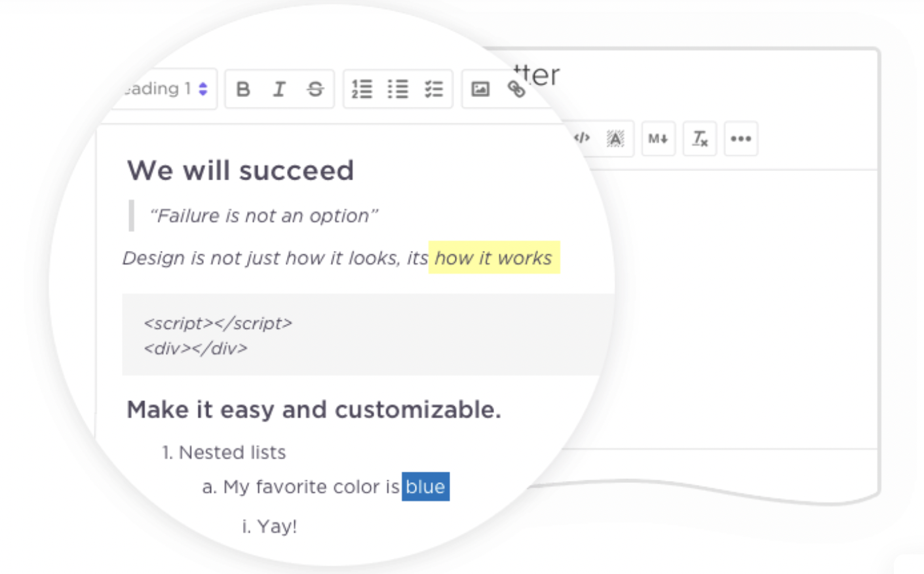The image size is (924, 574).
Task: Insert an image
Action: point(480,89)
